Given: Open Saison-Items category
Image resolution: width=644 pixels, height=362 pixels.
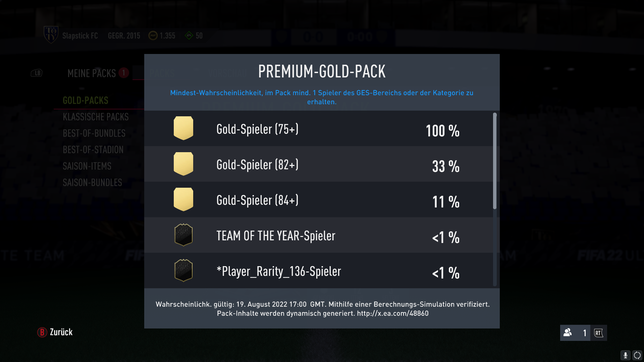Looking at the screenshot, I should click(x=87, y=166).
